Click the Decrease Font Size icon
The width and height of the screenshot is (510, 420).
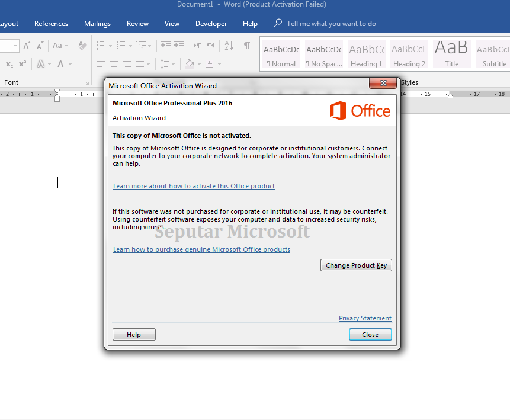tap(40, 46)
